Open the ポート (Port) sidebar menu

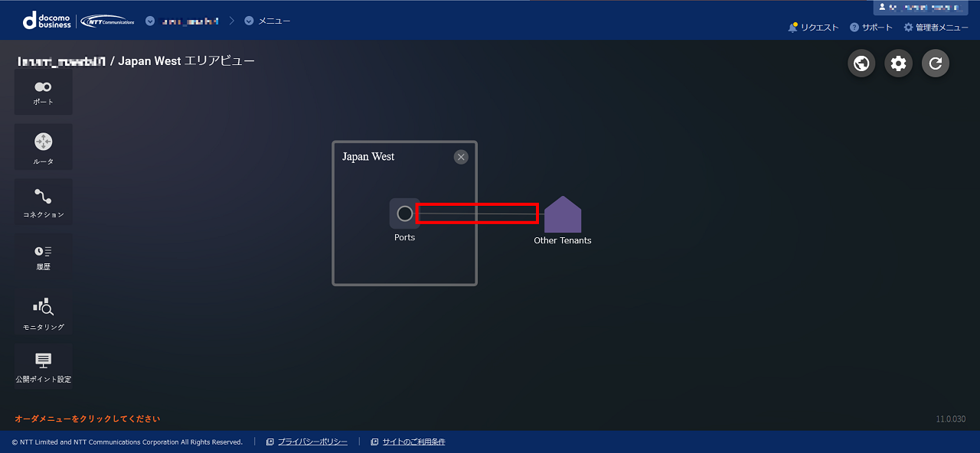pos(43,92)
